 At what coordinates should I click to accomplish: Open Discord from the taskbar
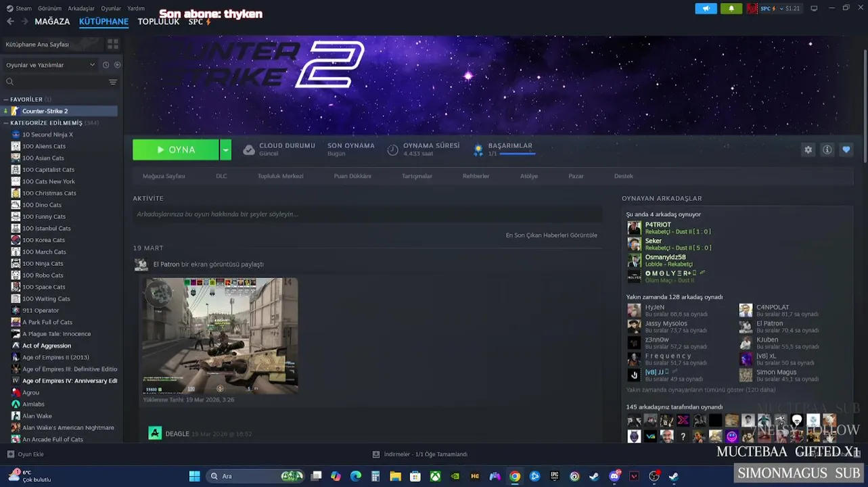pyautogui.click(x=614, y=476)
